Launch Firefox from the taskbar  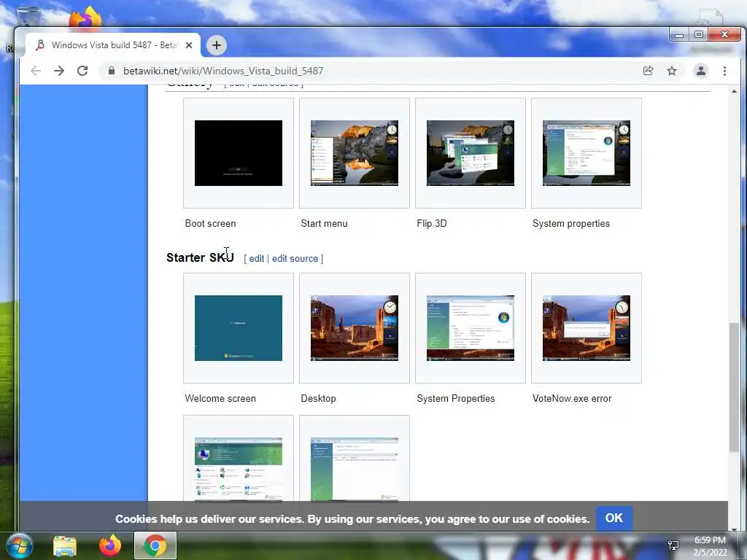tap(110, 545)
